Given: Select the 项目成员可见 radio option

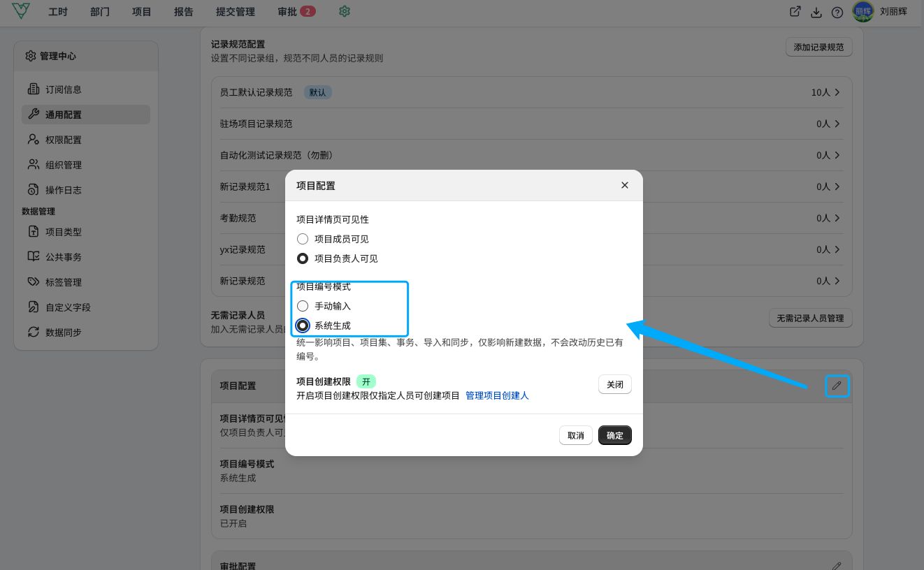Looking at the screenshot, I should pyautogui.click(x=303, y=239).
